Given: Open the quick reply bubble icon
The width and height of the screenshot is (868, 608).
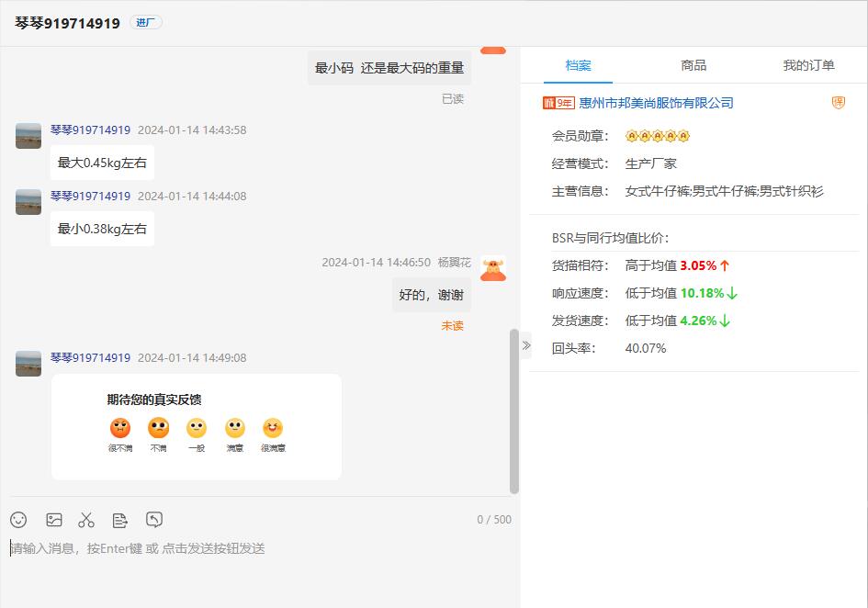Looking at the screenshot, I should [x=154, y=520].
